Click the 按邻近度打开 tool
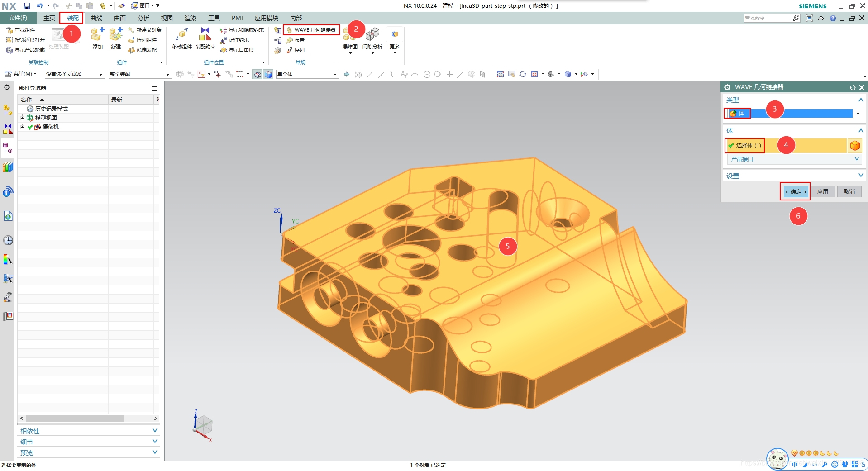This screenshot has height=471, width=868. (25, 40)
